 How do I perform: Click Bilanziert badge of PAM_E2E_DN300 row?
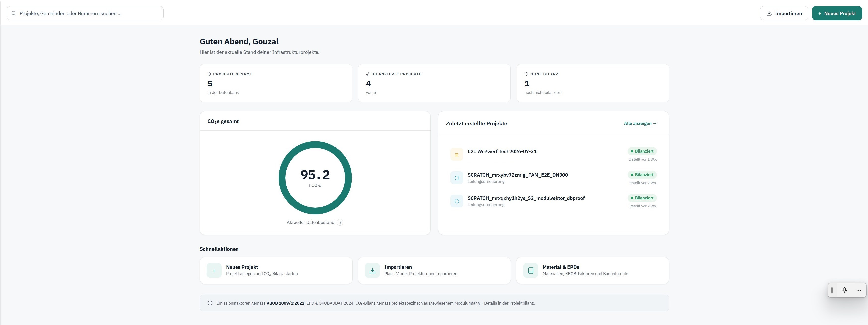tap(642, 175)
